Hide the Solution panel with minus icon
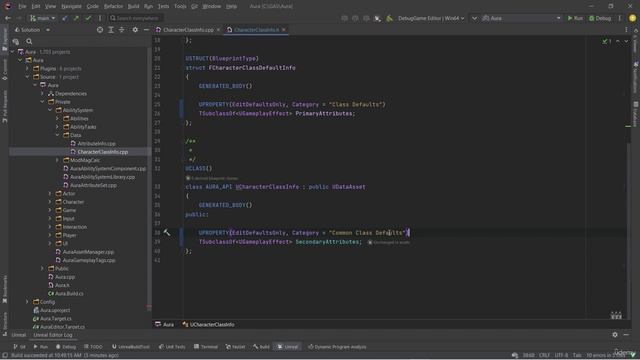640x360 pixels. click(x=146, y=30)
